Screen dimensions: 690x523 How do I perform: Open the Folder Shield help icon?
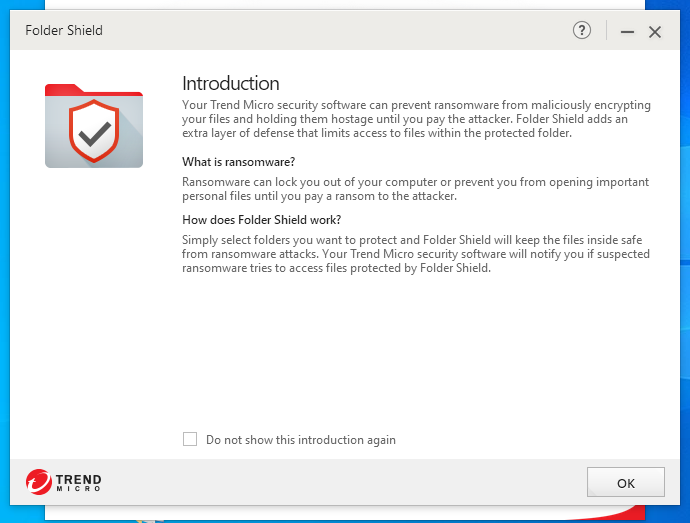pyautogui.click(x=582, y=31)
